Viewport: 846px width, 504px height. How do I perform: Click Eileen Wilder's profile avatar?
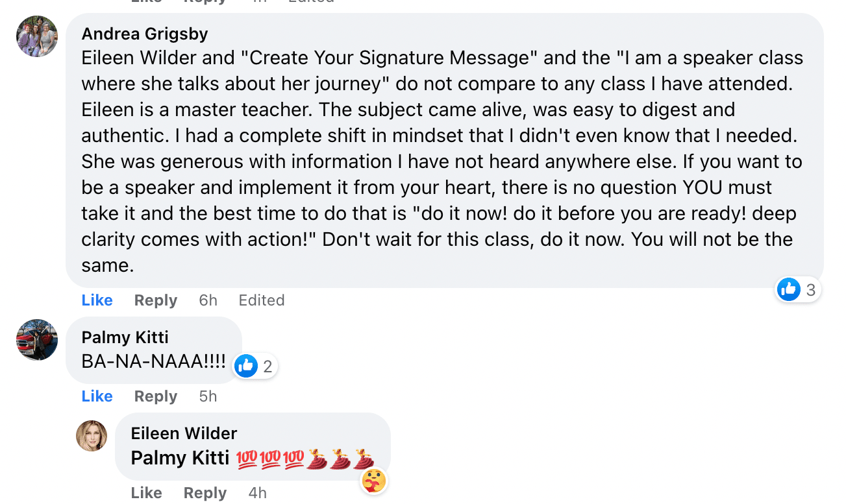pos(92,435)
